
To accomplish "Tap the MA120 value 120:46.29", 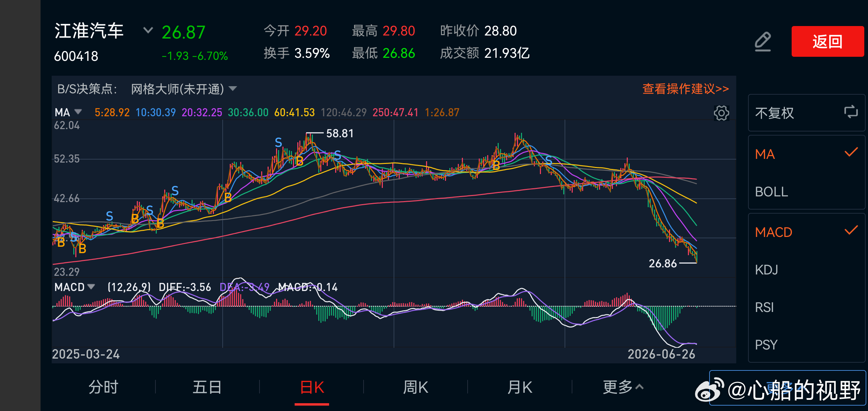I will click(344, 112).
